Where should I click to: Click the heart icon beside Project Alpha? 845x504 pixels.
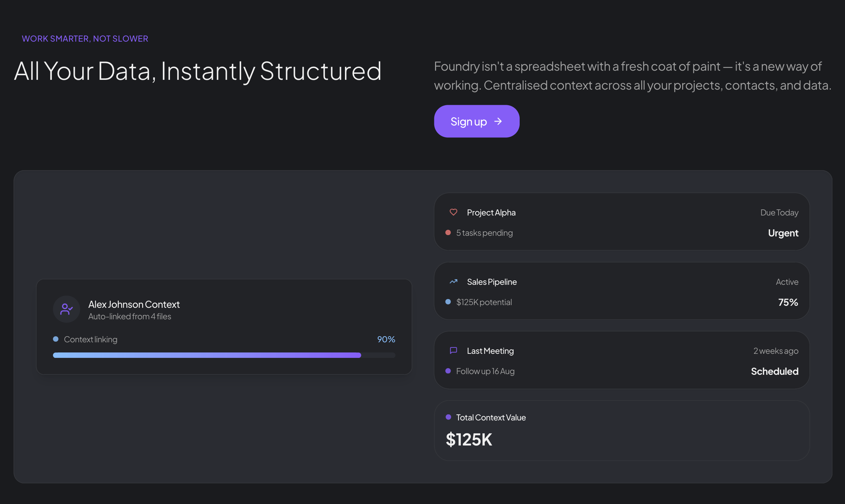tap(453, 212)
